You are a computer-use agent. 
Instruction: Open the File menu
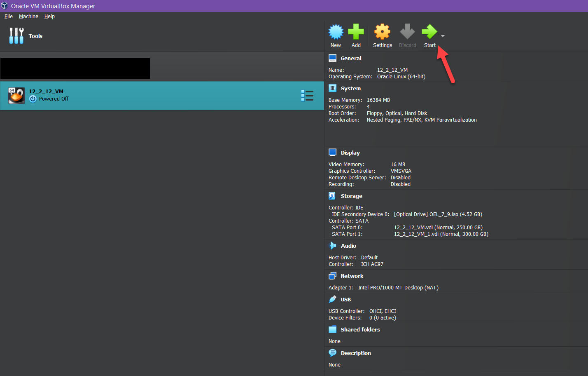pyautogui.click(x=9, y=16)
